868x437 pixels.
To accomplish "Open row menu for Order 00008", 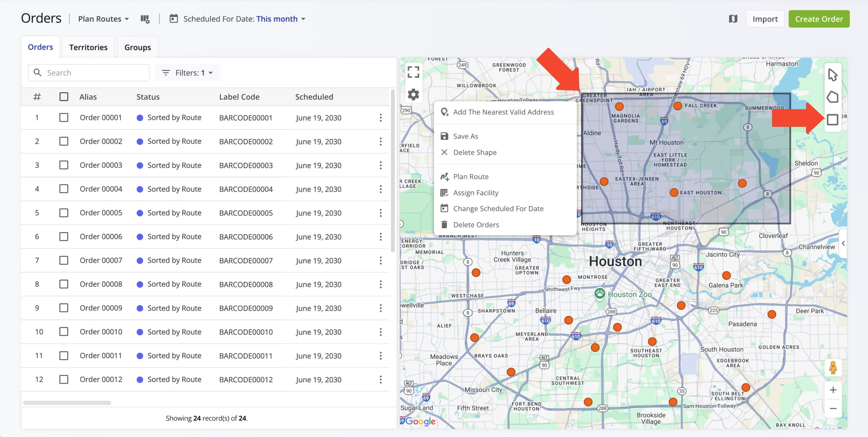I will (x=381, y=284).
